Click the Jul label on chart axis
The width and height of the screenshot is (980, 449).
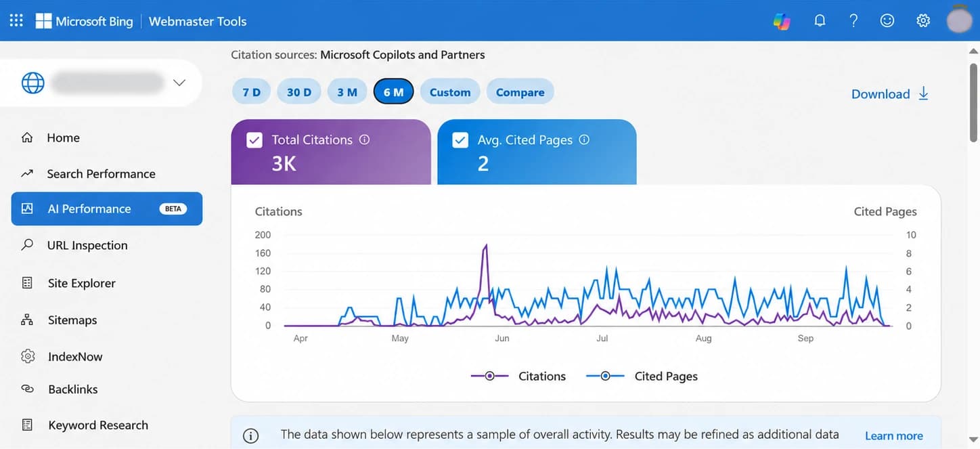(x=602, y=338)
